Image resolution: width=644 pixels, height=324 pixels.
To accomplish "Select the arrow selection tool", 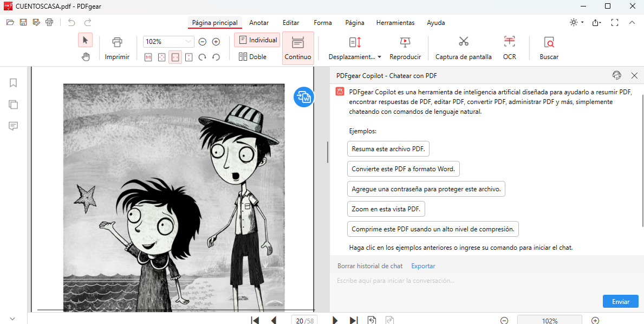I will [86, 40].
